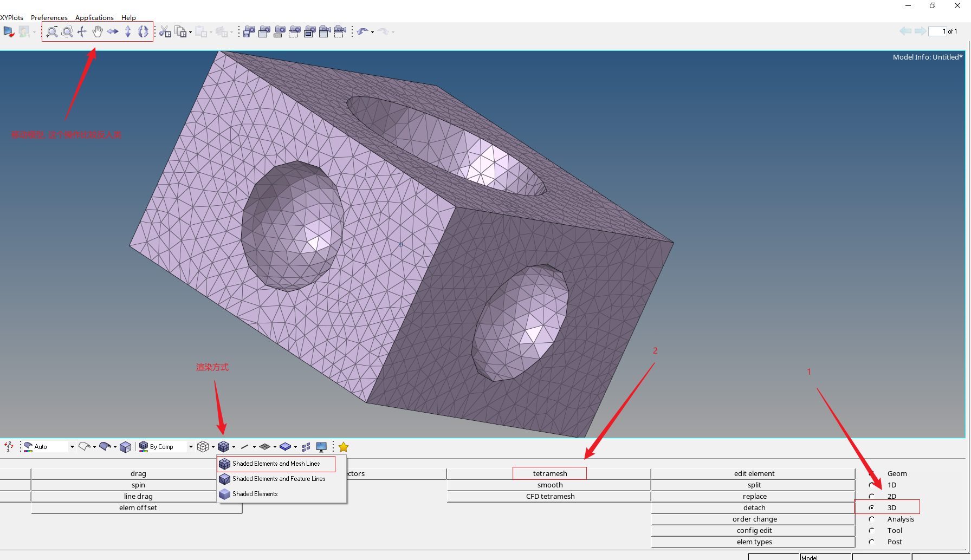
Task: Go to next page arrow
Action: [x=920, y=31]
